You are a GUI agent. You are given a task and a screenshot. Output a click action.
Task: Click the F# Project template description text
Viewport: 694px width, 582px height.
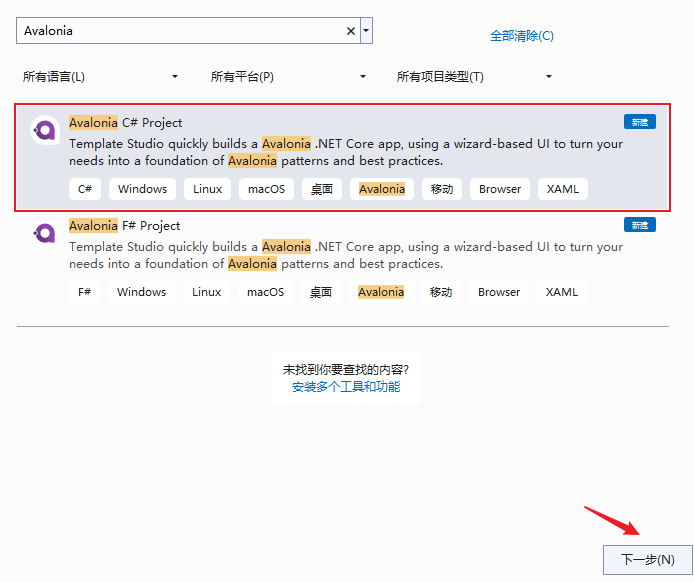[346, 255]
